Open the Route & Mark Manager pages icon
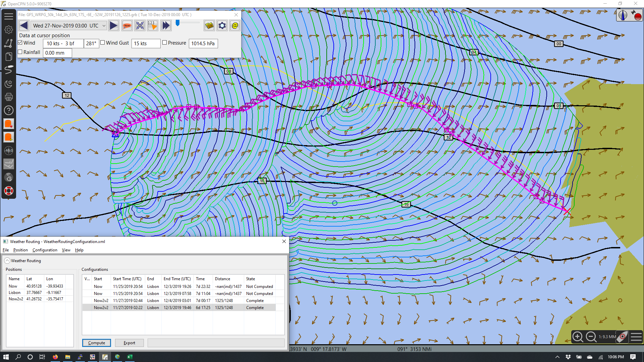 pos(9,56)
